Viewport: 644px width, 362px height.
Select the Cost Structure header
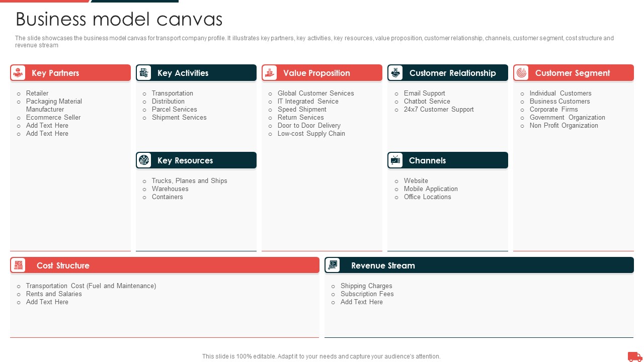click(165, 265)
